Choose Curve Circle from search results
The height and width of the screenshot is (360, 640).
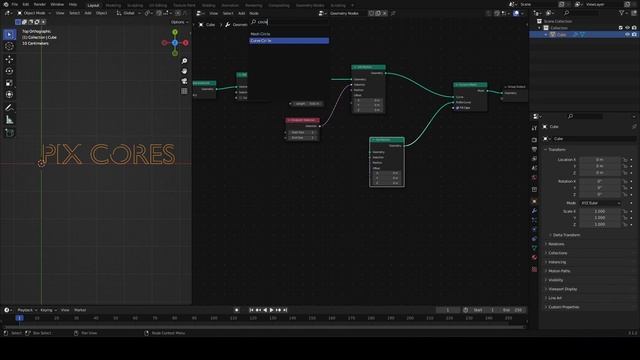pos(289,41)
